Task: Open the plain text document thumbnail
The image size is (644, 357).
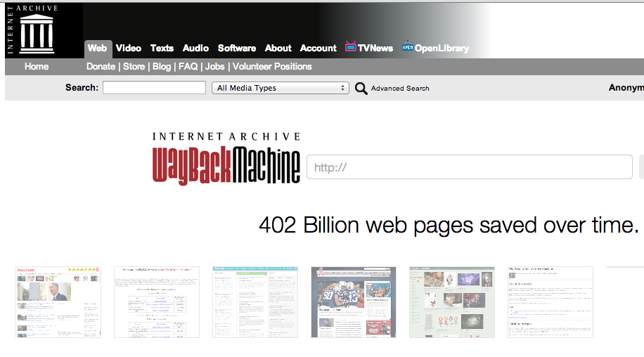Action: [x=550, y=302]
